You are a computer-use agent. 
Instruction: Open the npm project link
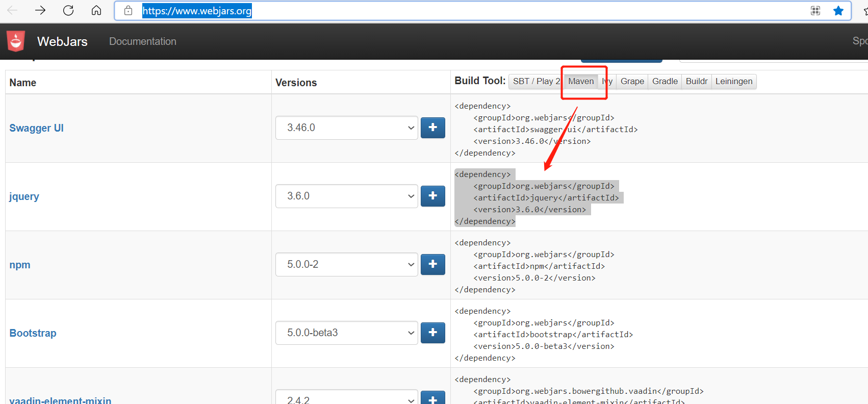click(x=20, y=265)
